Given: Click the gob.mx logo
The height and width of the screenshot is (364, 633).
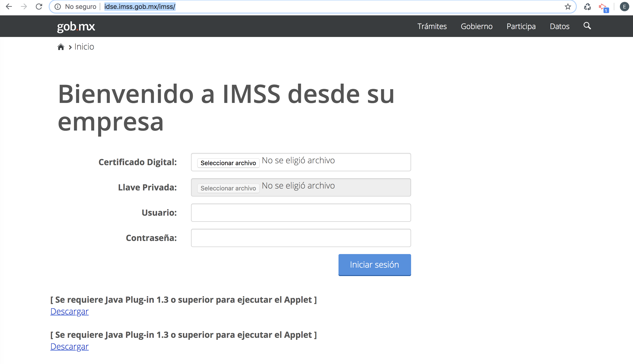Looking at the screenshot, I should click(x=76, y=26).
